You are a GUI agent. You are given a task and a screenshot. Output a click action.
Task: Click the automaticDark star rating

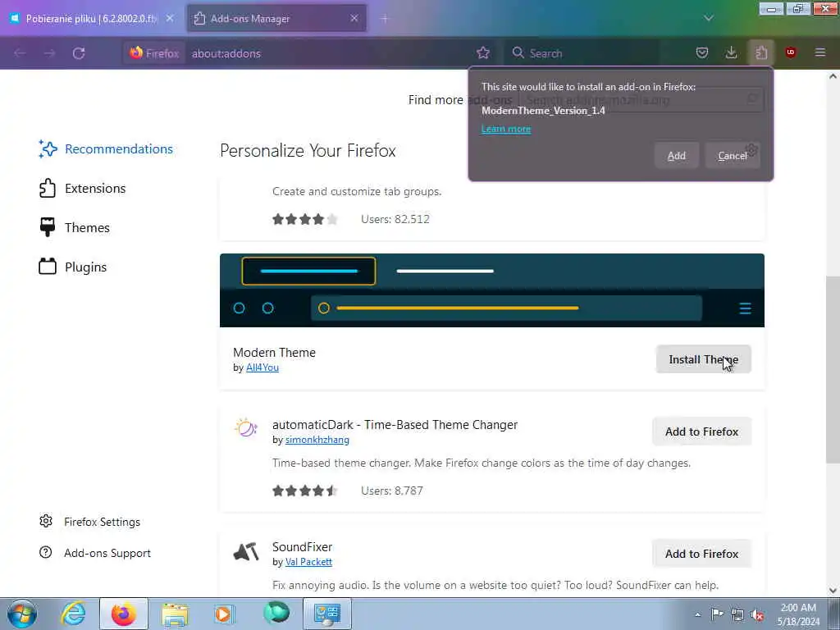click(305, 491)
